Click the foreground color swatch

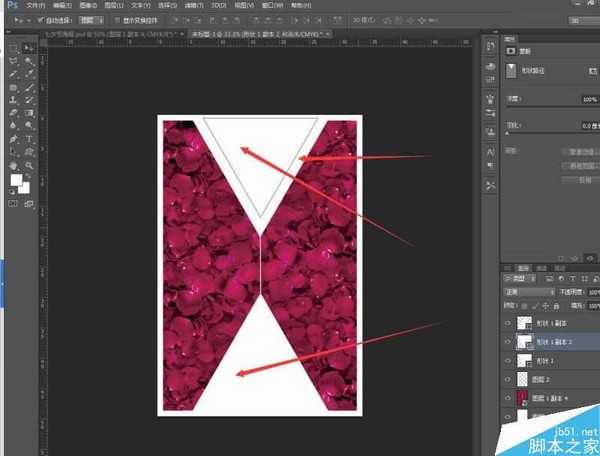click(x=16, y=181)
